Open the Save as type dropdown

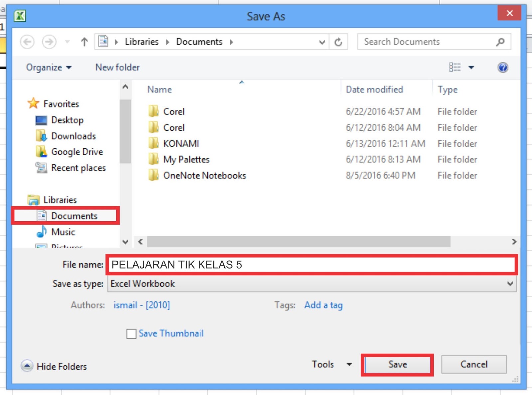point(510,284)
